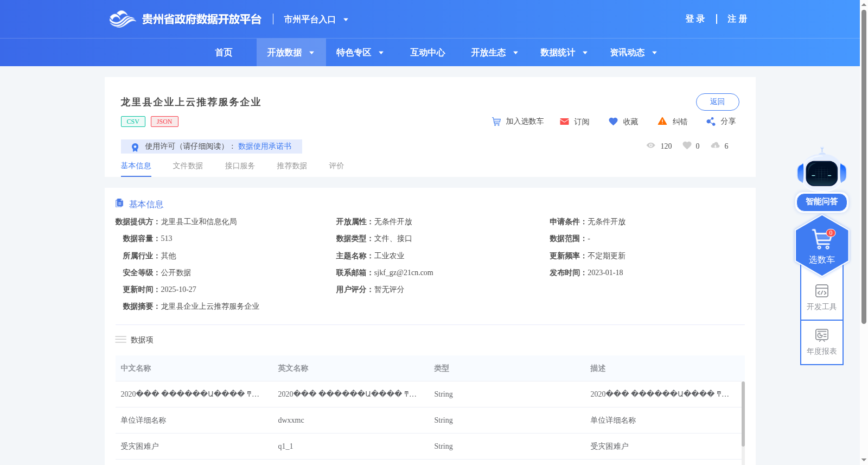Switch to 基本信息 tab

click(x=136, y=165)
